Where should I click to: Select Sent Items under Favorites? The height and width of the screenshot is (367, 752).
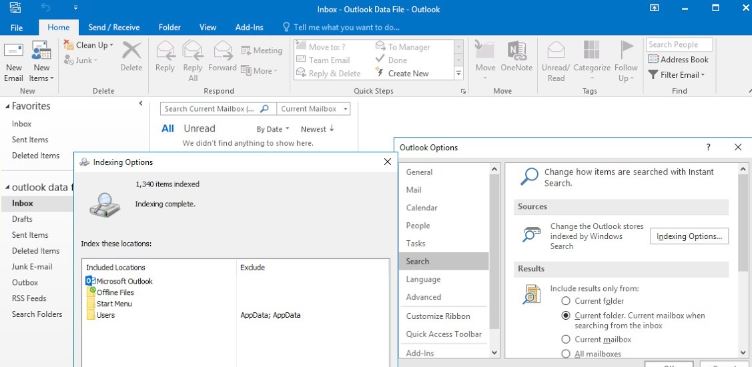30,140
